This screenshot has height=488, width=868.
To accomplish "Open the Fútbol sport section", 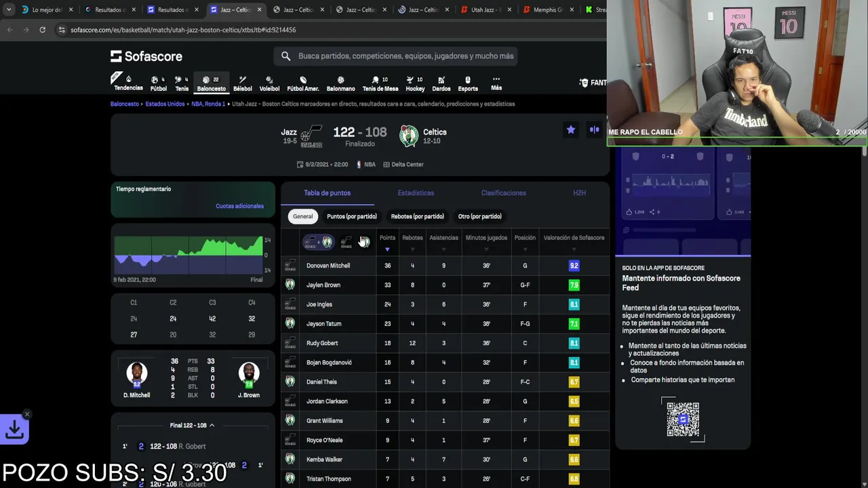I will [x=158, y=83].
